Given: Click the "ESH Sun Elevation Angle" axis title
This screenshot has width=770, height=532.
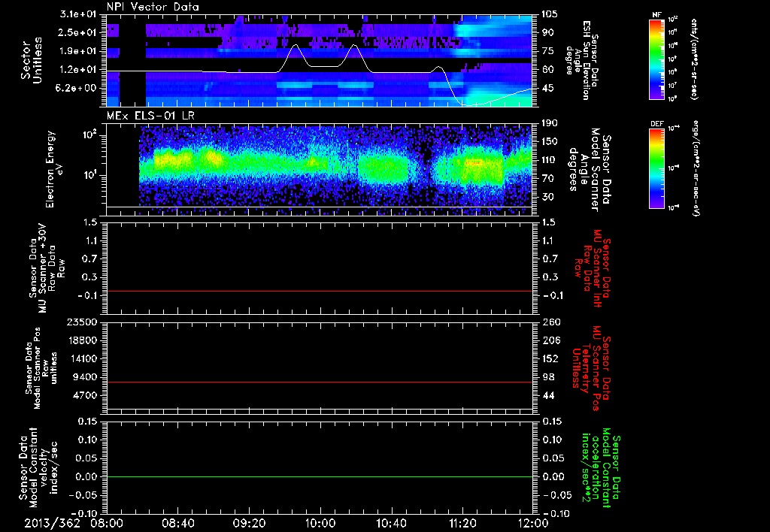Looking at the screenshot, I should [583, 60].
